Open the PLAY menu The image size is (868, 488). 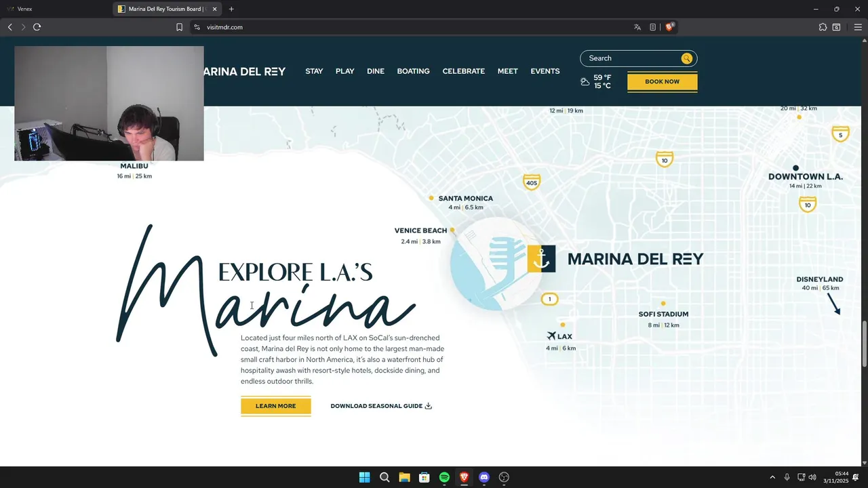[x=345, y=71]
